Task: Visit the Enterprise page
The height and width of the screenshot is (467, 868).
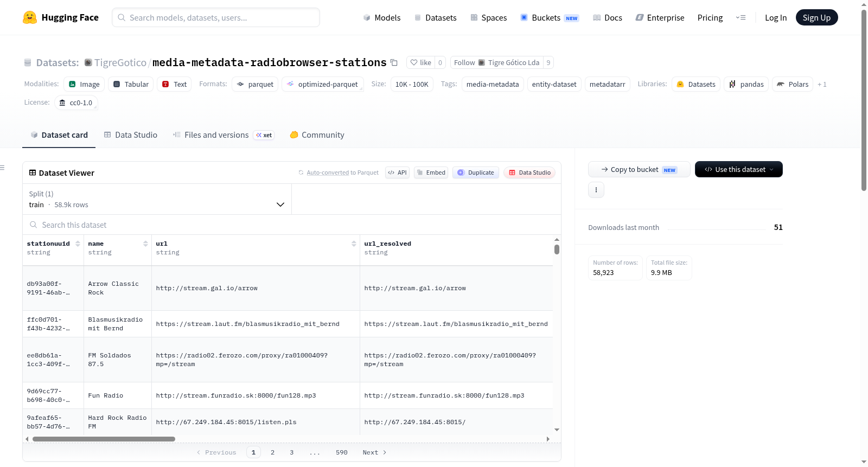Action: [x=660, y=18]
